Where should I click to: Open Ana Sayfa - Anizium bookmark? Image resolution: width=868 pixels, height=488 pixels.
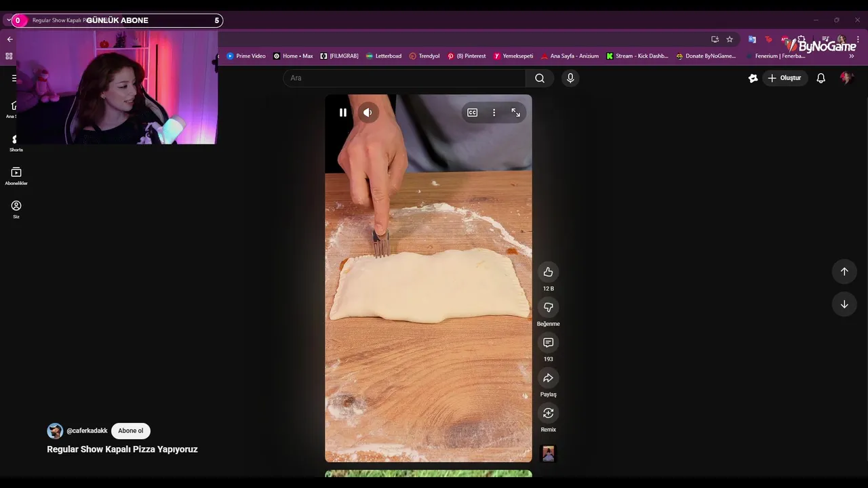click(x=570, y=56)
